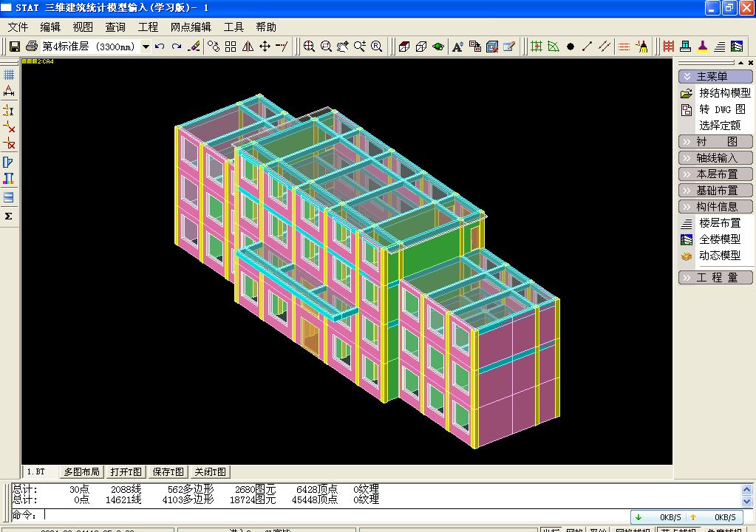Click the sigma summation icon in left sidebar
This screenshot has width=756, height=532.
click(x=9, y=216)
